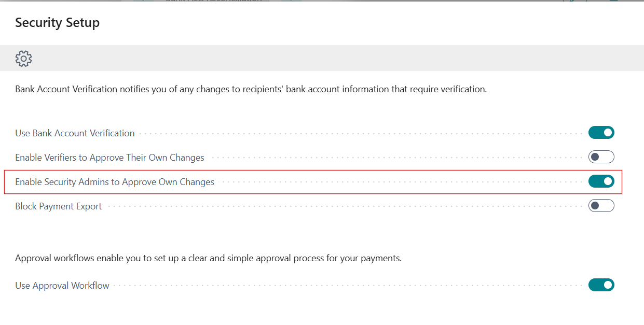Viewport: 644px width, 325px height.
Task: Click the dotted line after Use Bank Account Verification
Action: pyautogui.click(x=358, y=133)
